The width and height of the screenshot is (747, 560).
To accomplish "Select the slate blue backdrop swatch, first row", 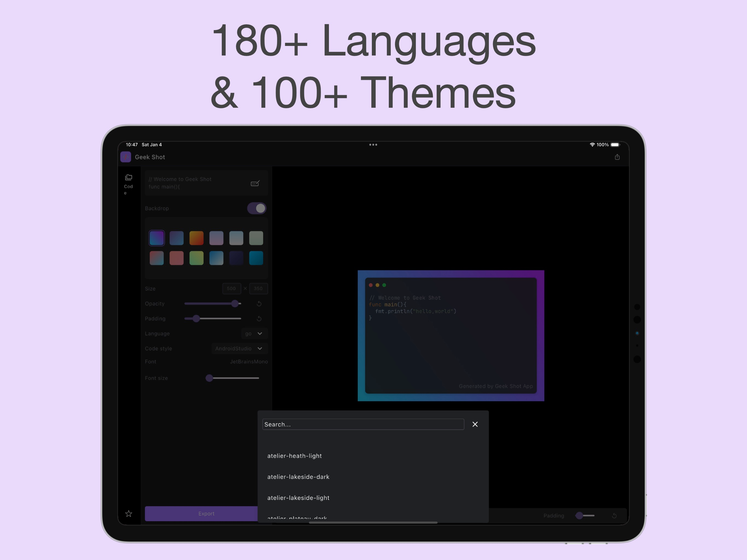I will (177, 238).
